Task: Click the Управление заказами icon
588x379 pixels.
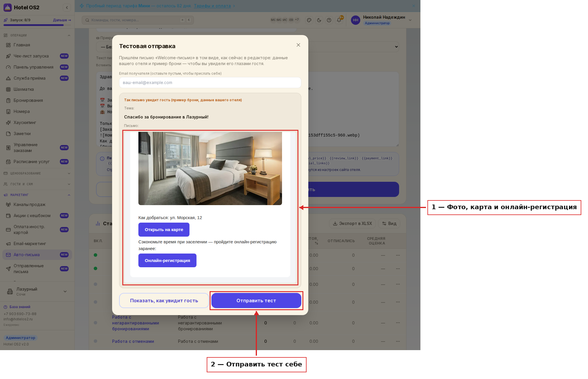Action: (8, 148)
